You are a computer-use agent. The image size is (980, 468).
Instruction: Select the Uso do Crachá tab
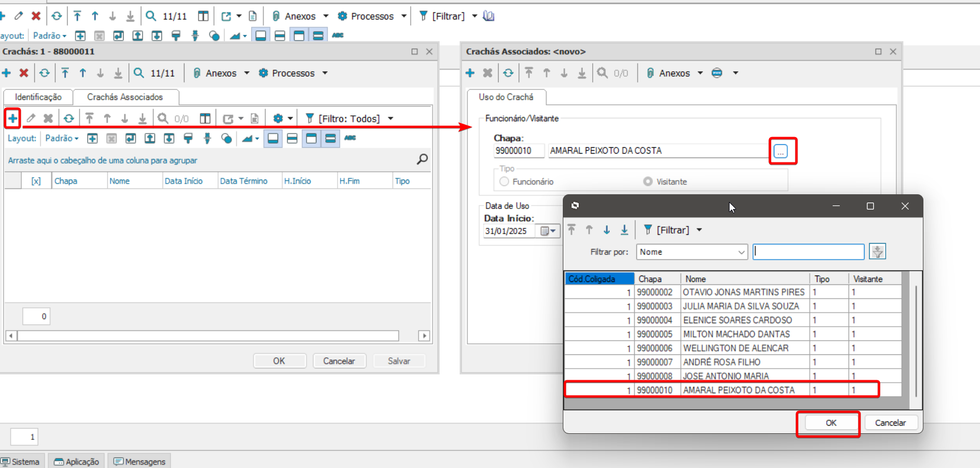506,97
